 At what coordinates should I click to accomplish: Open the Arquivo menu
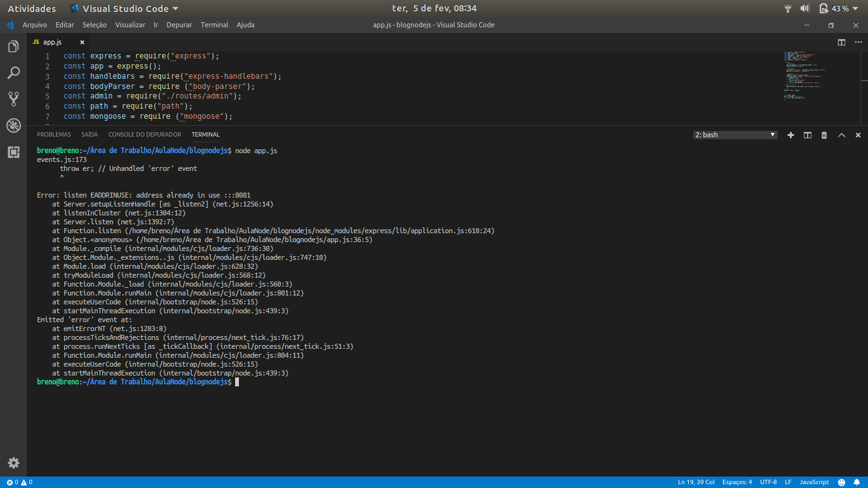(35, 25)
